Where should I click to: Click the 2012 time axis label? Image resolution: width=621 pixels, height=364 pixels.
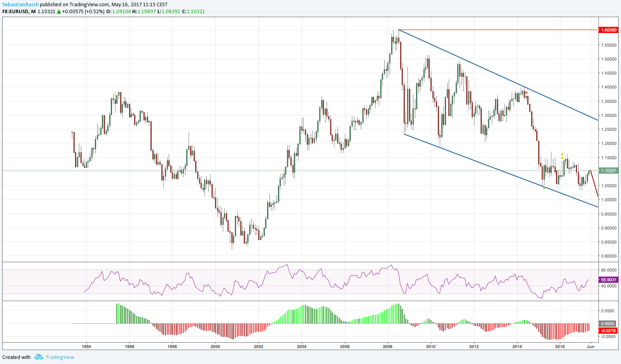(x=474, y=347)
